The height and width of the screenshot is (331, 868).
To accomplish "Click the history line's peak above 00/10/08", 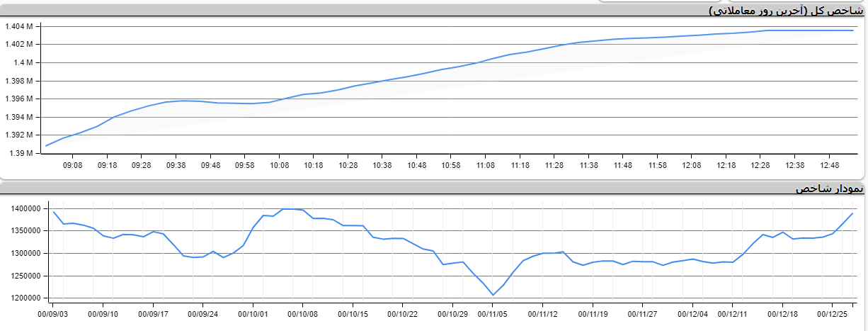I will [287, 209].
